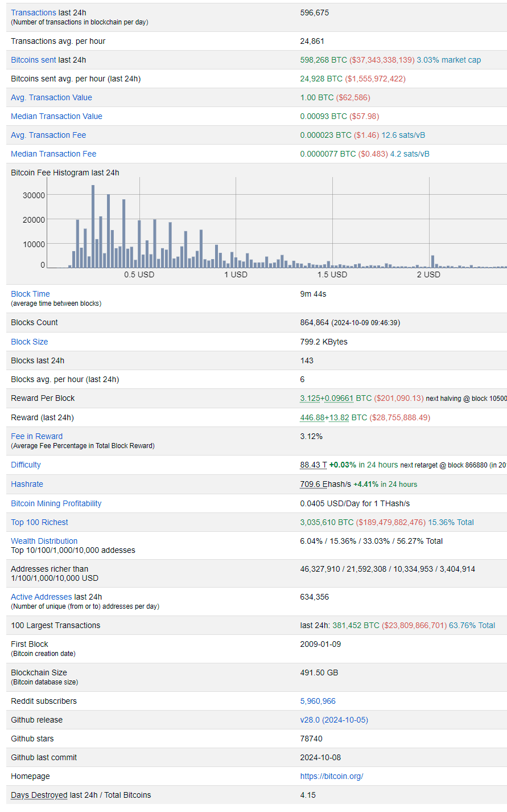The height and width of the screenshot is (812, 507).
Task: Click the 100 Largest Transactions label
Action: tap(55, 625)
